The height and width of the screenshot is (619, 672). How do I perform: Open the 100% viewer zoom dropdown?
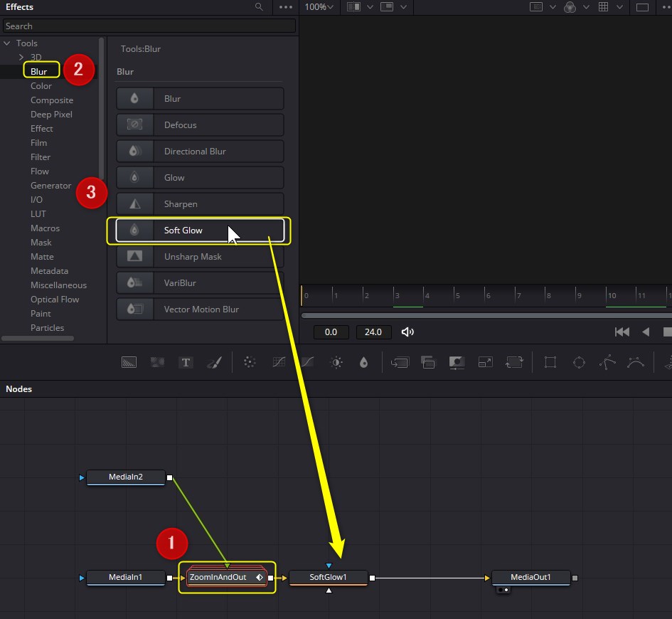[x=319, y=7]
